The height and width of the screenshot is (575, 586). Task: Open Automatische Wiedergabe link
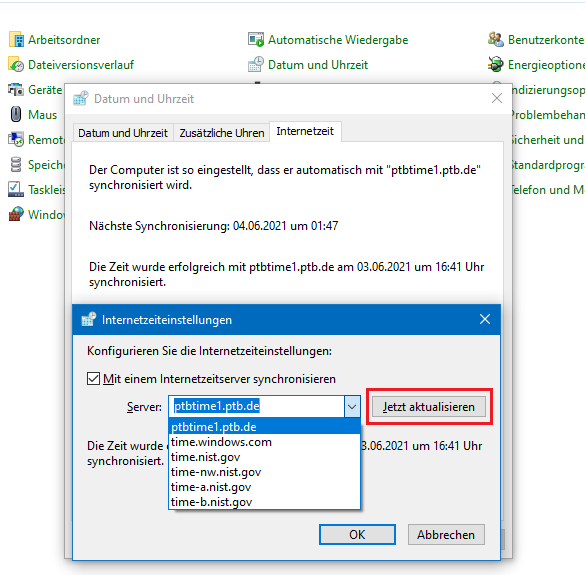click(338, 40)
